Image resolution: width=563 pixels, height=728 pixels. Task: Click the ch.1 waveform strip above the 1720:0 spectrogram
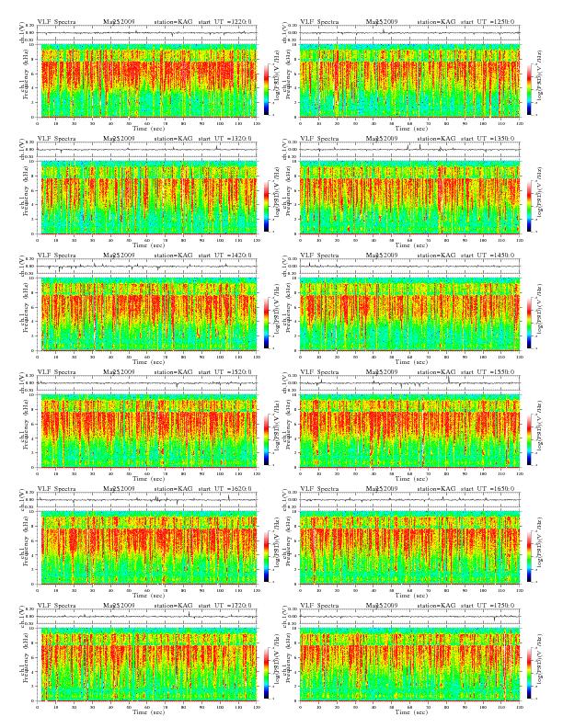pos(147,617)
